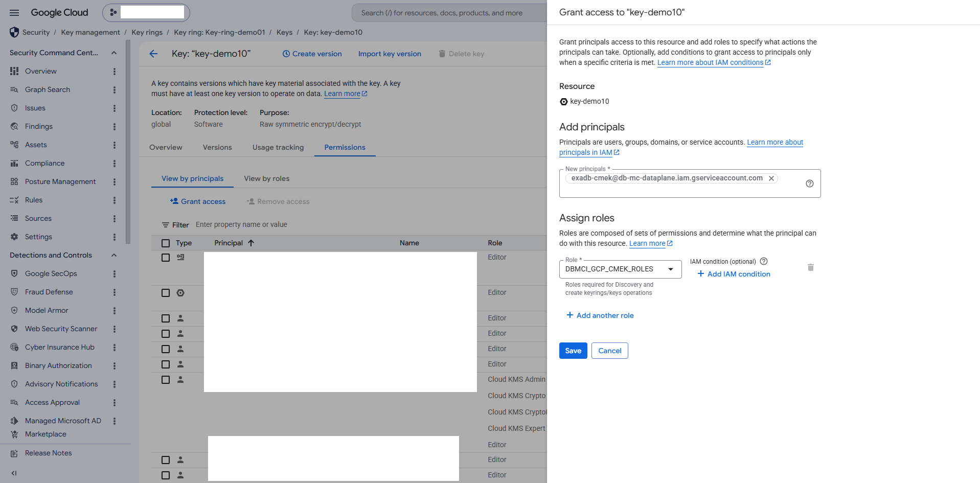
Task: Click the Save button
Action: coord(573,351)
